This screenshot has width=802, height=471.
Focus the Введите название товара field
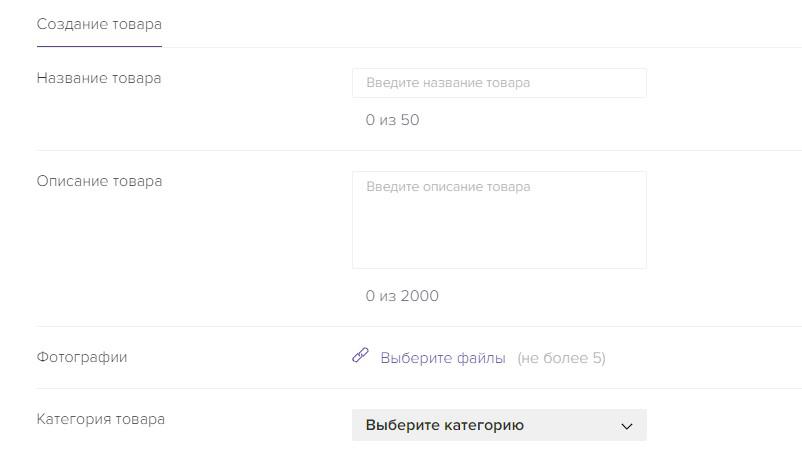click(499, 83)
